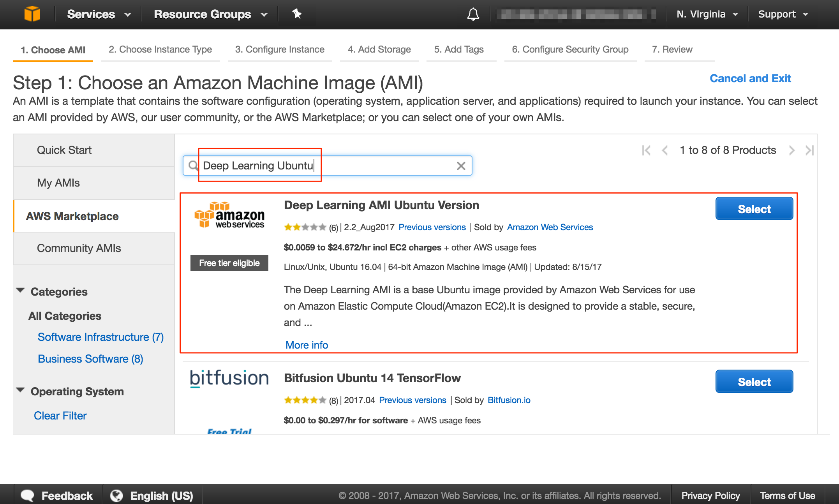Select the Deep Learning AMI Ubuntu Version

[x=754, y=208]
